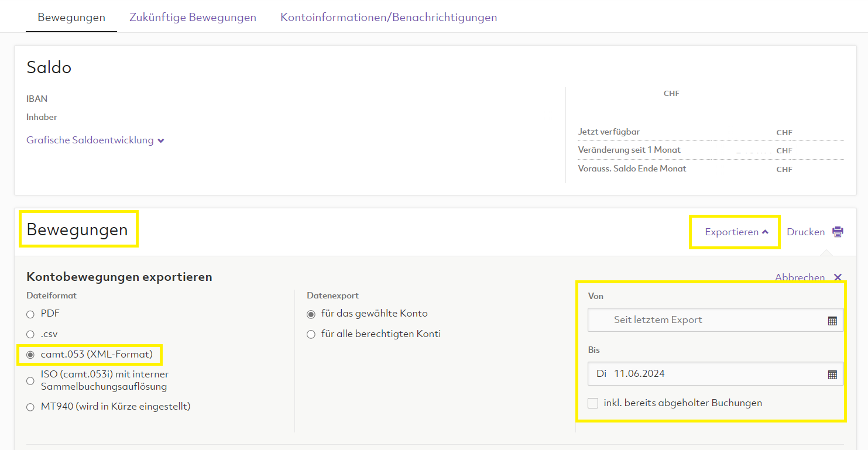Enable inkl. bereits abgeholter Buchungen checkbox
Image resolution: width=868 pixels, height=450 pixels.
593,403
